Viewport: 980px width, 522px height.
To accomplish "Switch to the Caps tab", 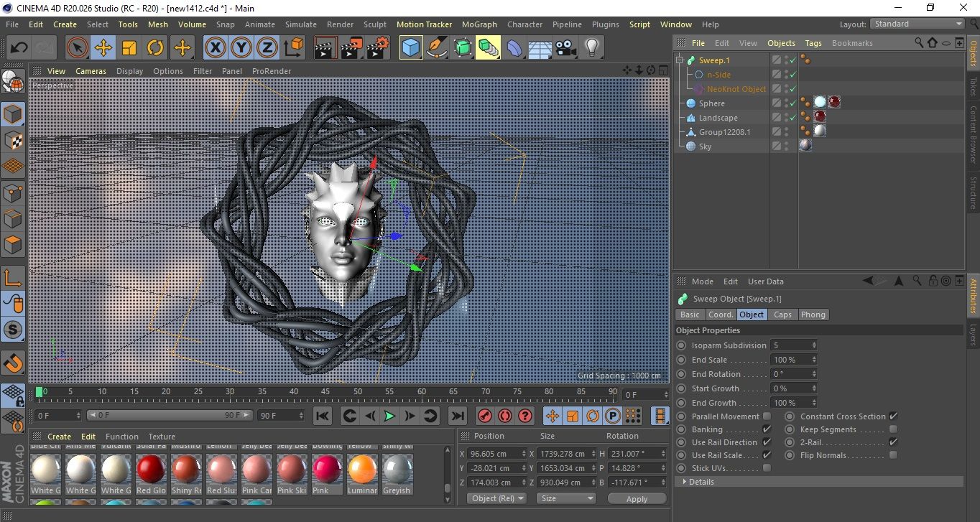I will pos(782,314).
